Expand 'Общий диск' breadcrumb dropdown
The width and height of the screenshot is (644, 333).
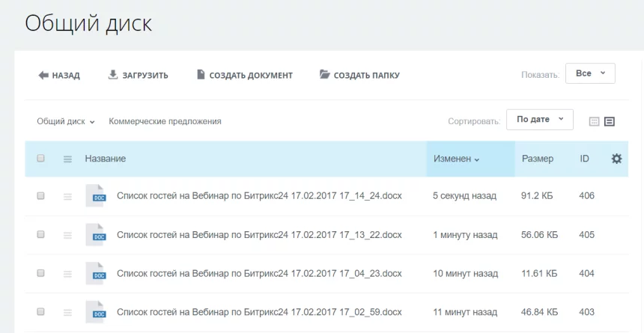[x=66, y=121]
